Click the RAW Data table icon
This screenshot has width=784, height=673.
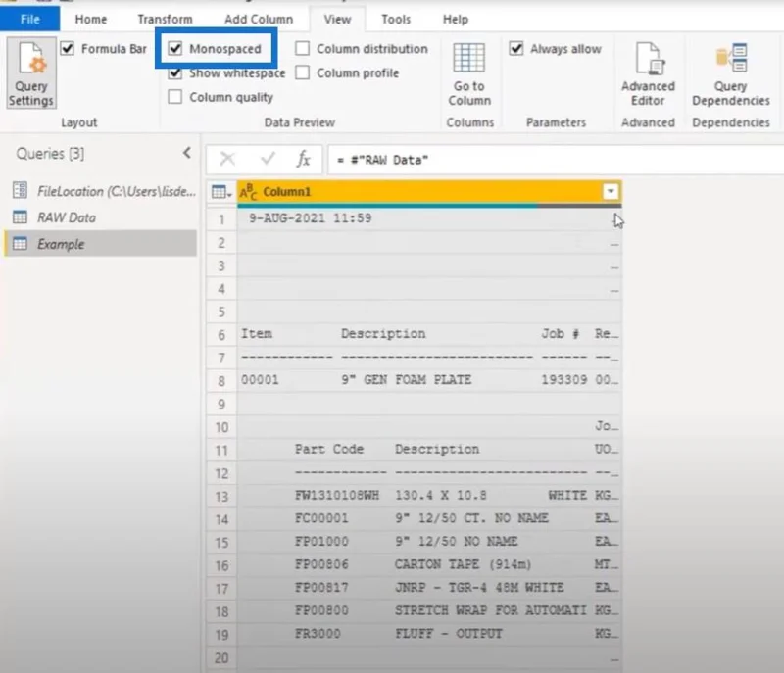point(20,217)
